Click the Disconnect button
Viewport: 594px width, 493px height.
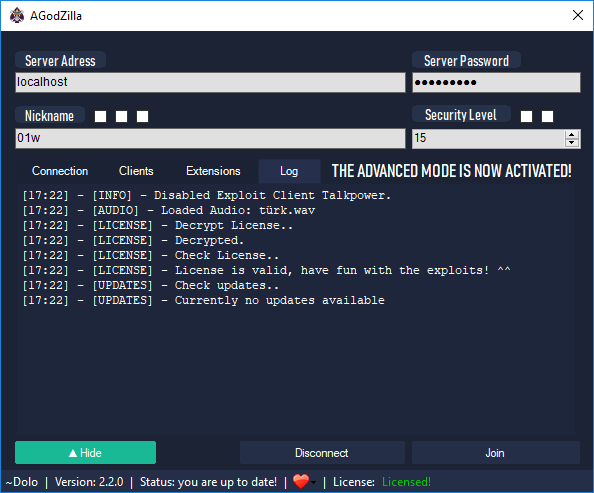point(322,452)
